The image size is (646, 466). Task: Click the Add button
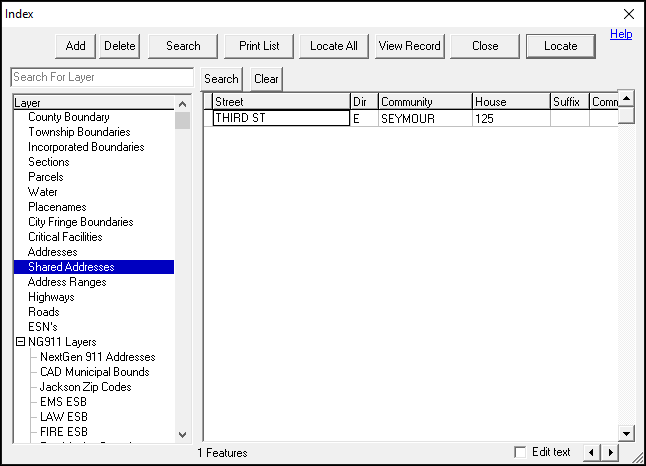point(76,46)
